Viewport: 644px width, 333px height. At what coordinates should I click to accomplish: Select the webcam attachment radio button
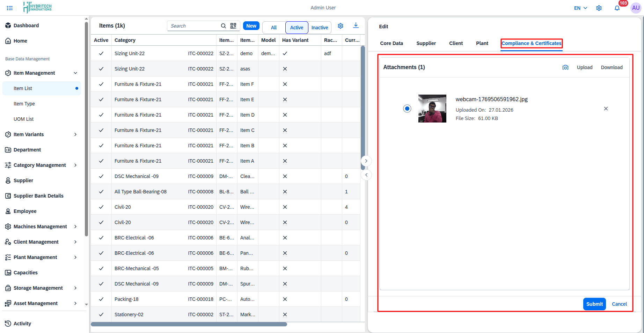(407, 109)
